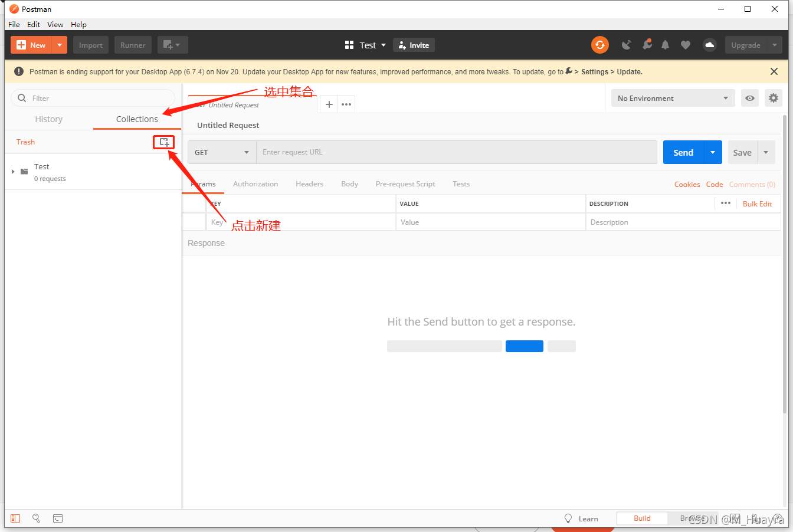Click the Bulk Edit link
The width and height of the screenshot is (793, 532).
[757, 203]
